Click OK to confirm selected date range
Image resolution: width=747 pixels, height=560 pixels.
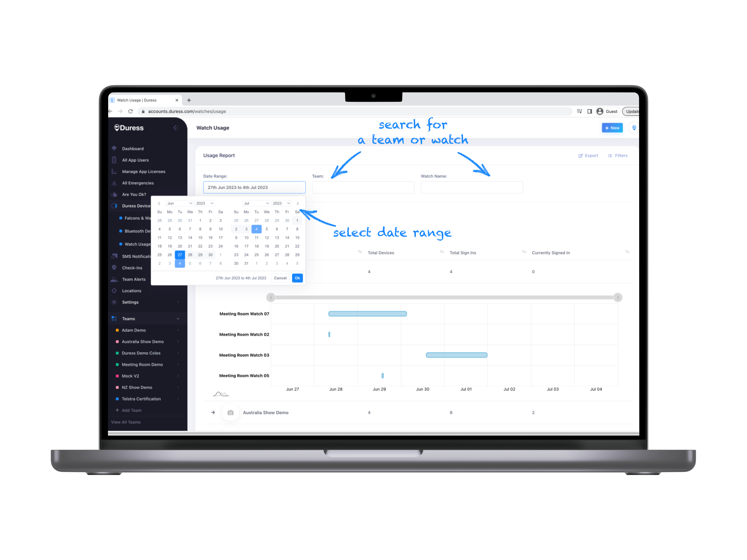click(x=298, y=278)
